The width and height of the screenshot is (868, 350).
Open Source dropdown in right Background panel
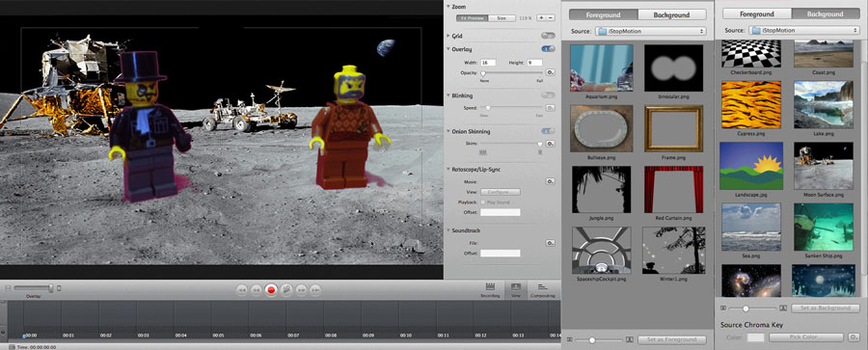tap(803, 31)
